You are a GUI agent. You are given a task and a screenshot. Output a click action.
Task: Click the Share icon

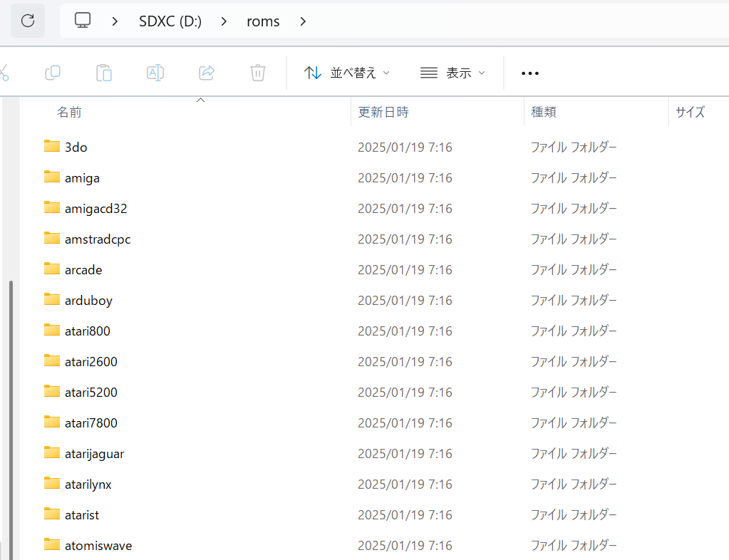(x=207, y=73)
